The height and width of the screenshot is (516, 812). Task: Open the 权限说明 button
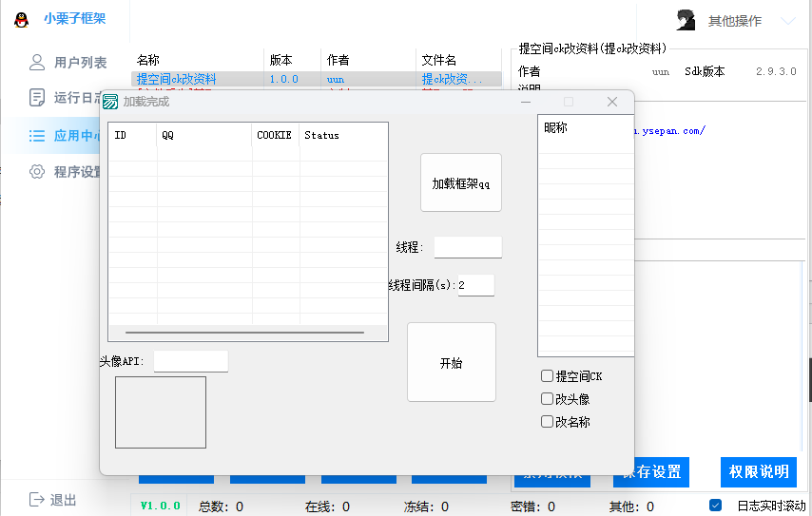pyautogui.click(x=758, y=472)
